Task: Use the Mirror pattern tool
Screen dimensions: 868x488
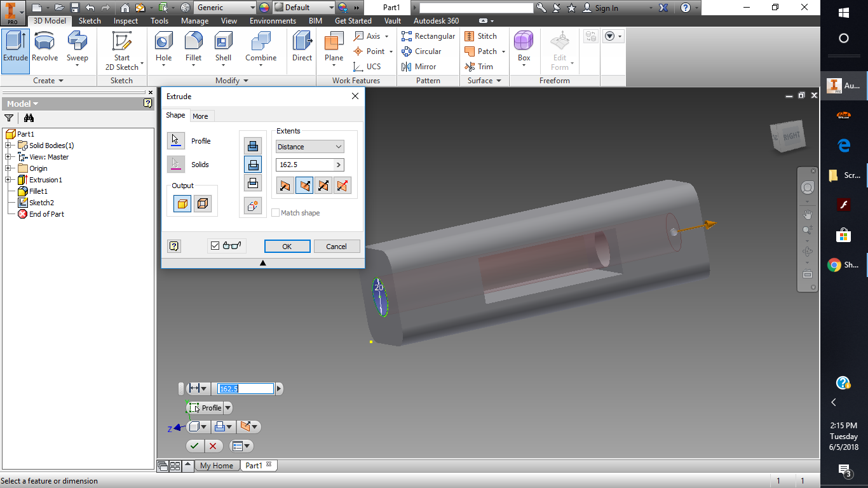Action: (x=419, y=67)
